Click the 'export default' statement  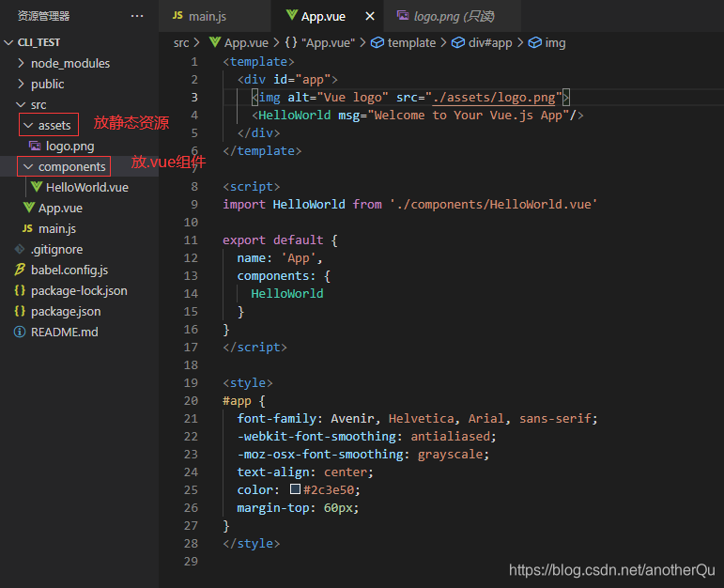tap(272, 240)
